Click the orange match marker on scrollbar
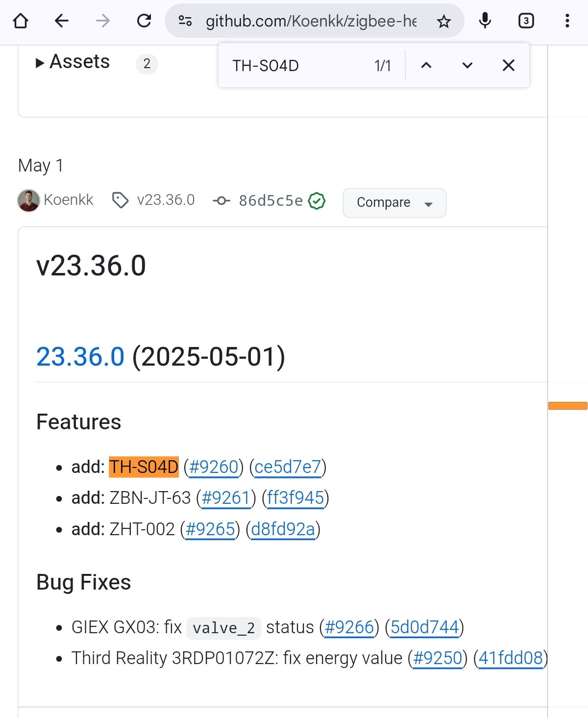The image size is (588, 718). click(x=567, y=406)
